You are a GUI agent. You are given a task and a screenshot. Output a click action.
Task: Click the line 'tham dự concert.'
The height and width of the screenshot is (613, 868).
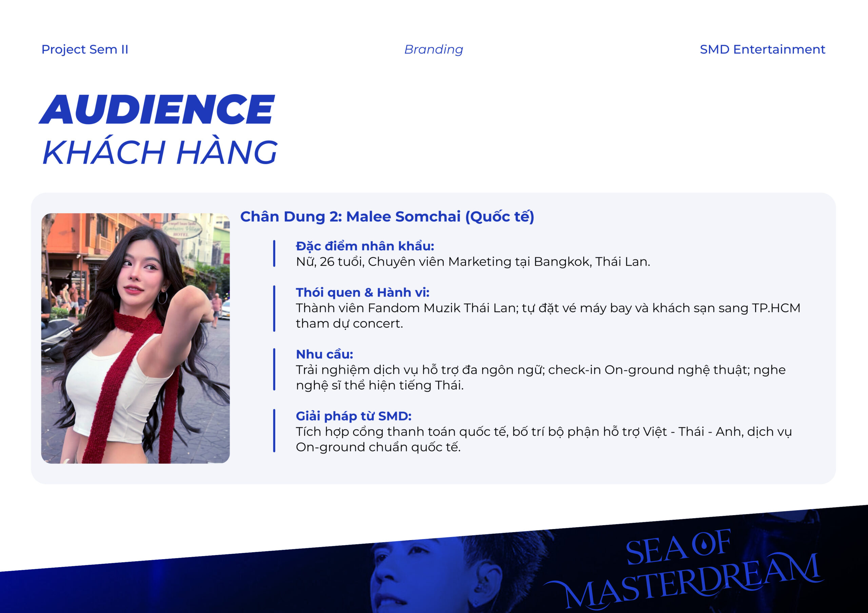(x=349, y=324)
